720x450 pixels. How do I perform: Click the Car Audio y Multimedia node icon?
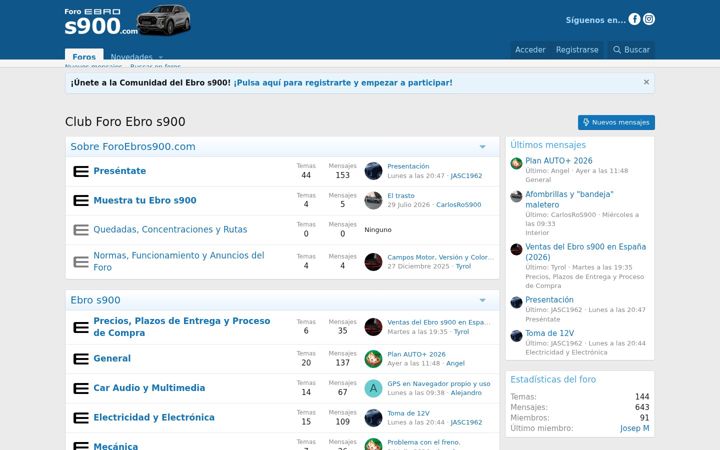pyautogui.click(x=81, y=388)
